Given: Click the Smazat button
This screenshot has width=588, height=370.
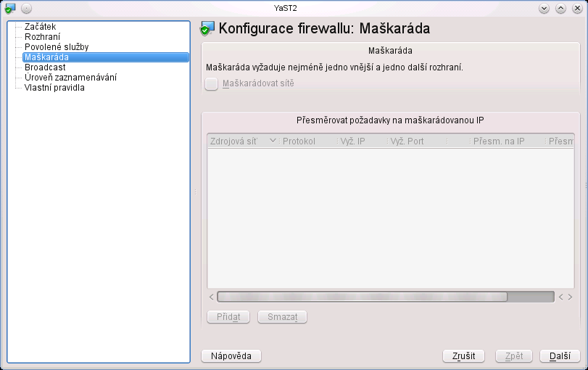Looking at the screenshot, I should tap(282, 317).
